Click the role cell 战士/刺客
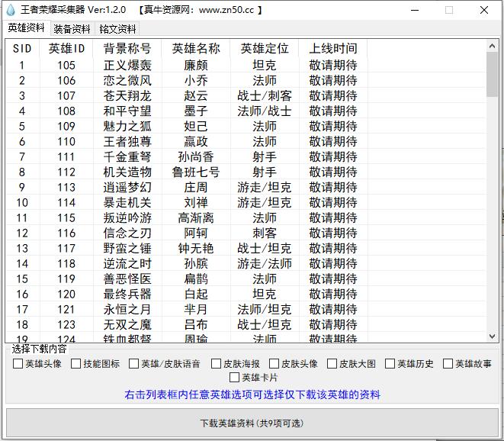 [265, 96]
